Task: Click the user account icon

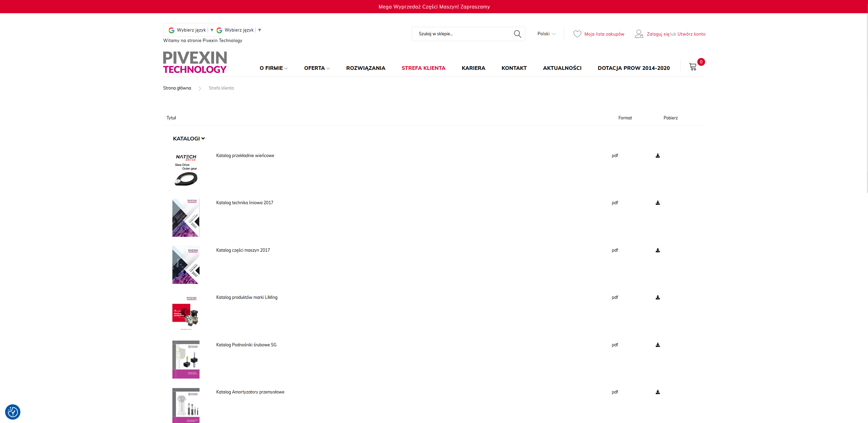Action: [x=639, y=34]
